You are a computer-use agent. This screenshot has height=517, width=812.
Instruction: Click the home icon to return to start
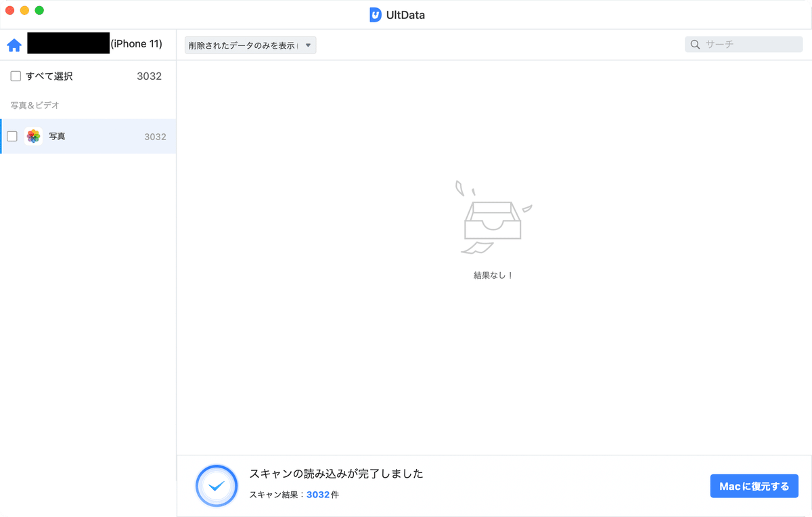[14, 44]
